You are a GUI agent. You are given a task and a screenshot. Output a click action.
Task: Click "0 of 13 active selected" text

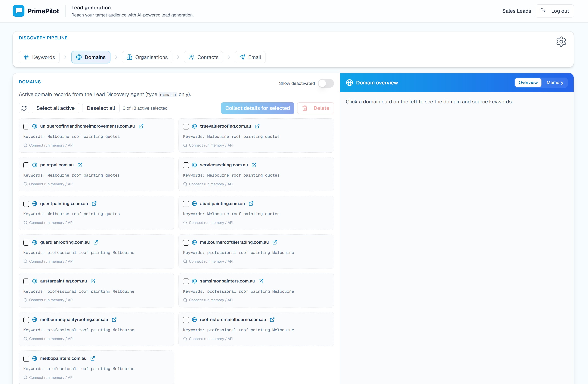pos(145,108)
